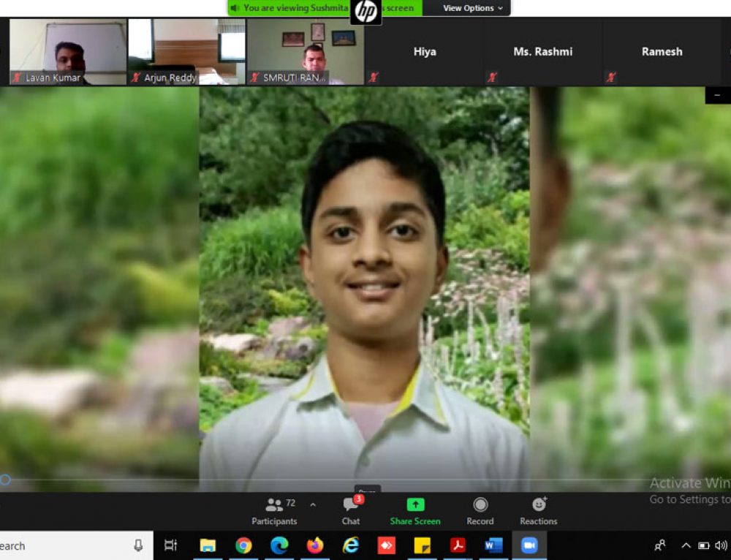The image size is (731, 560).
Task: Open Task View from the taskbar
Action: click(x=170, y=545)
